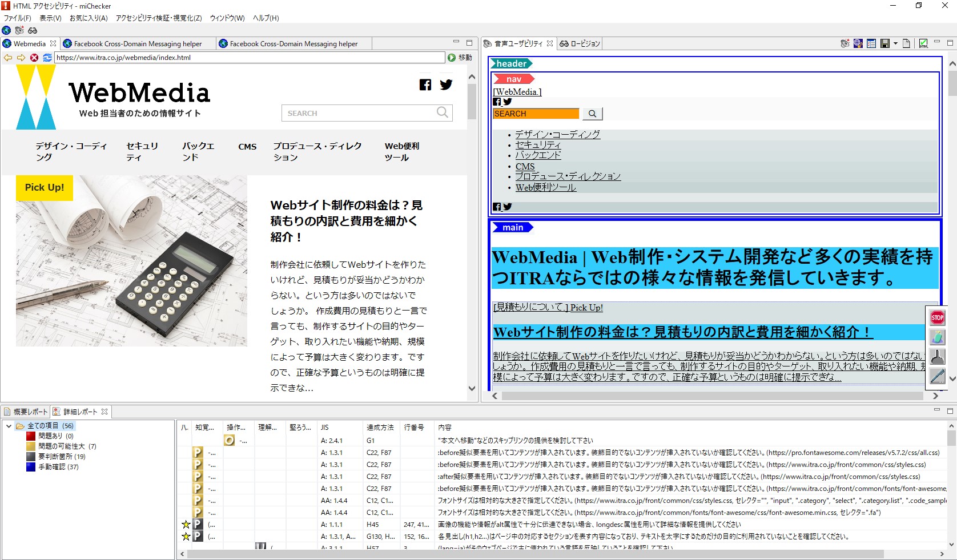The width and height of the screenshot is (957, 560).
Task: Click the speaker voice usability toolbar icon
Action: pyautogui.click(x=19, y=30)
